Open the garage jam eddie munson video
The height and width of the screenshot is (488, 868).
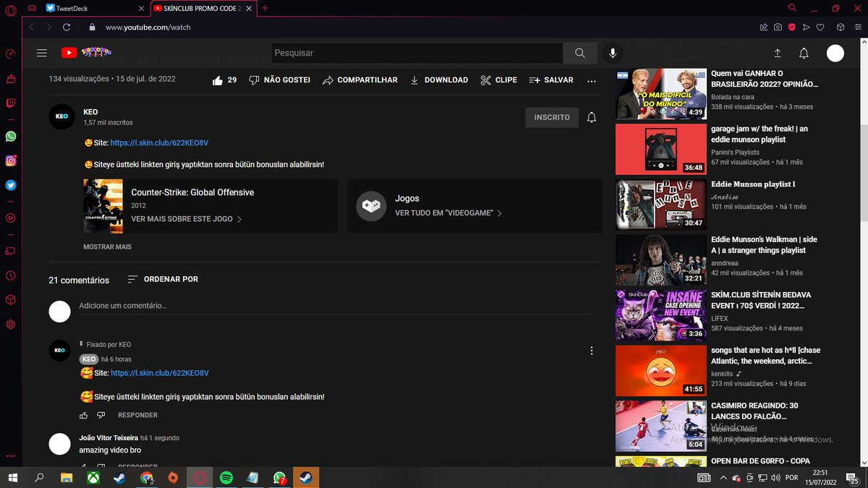click(x=660, y=149)
